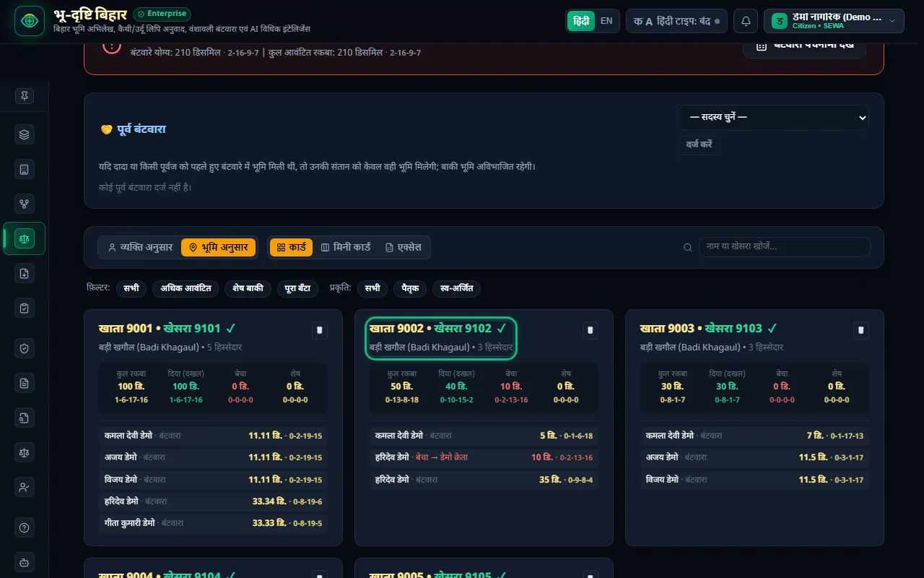Delete the खाता 9001 card using its trash icon
The width and height of the screenshot is (924, 578).
(x=321, y=330)
